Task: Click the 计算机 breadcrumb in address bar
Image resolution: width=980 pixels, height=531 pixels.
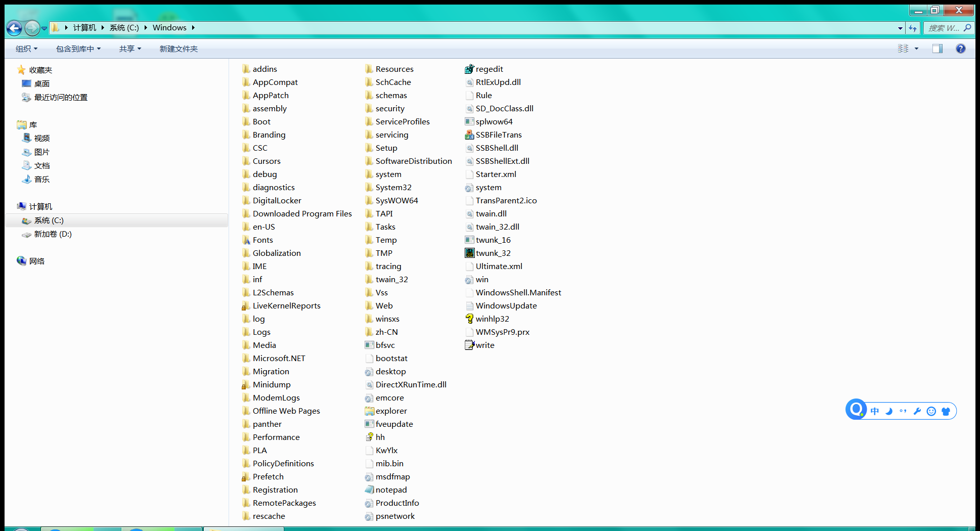Action: point(84,28)
